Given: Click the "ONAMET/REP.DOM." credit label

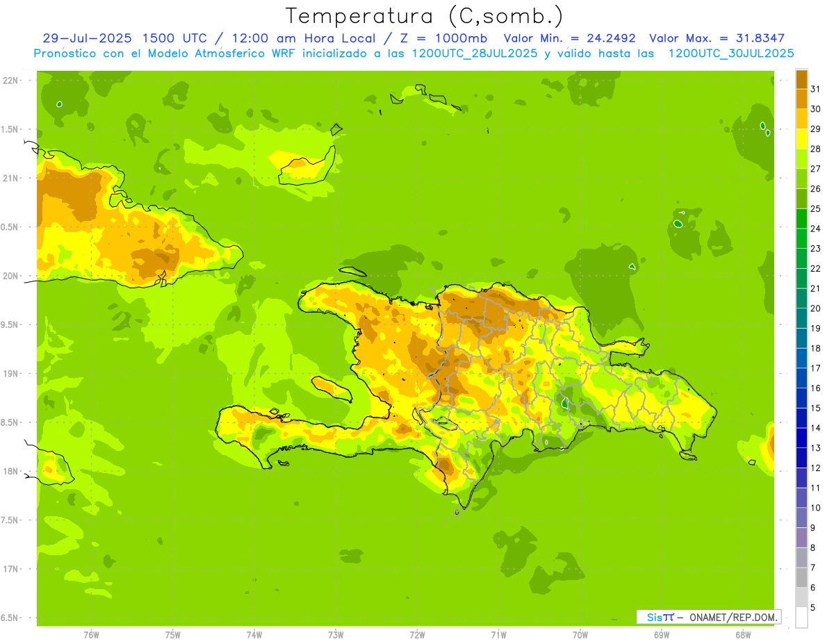Looking at the screenshot, I should click(733, 617).
